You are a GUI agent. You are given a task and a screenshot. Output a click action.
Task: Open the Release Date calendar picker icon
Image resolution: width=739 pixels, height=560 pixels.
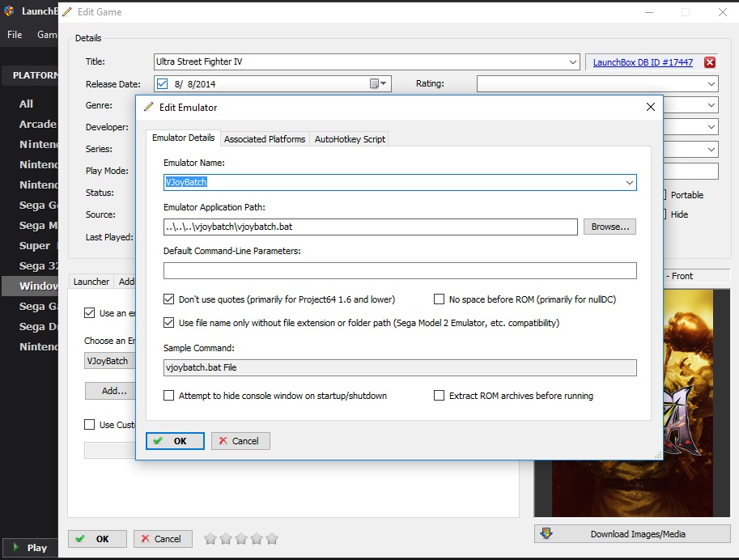click(x=378, y=84)
